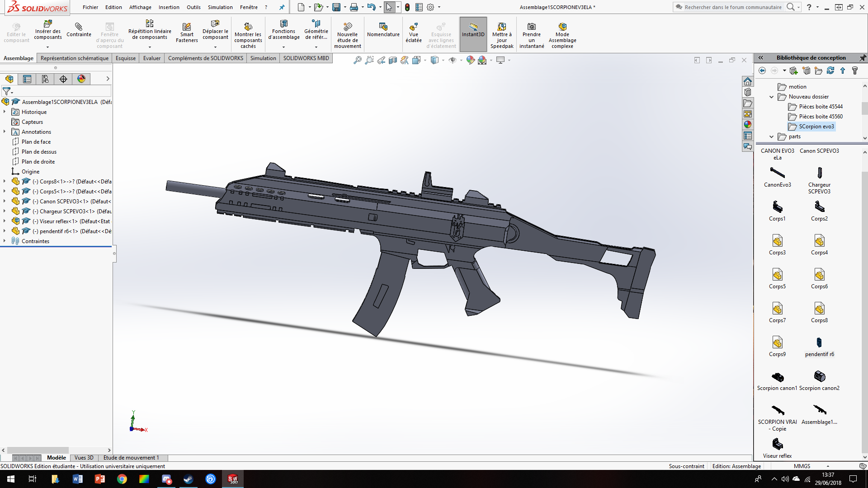Viewport: 868px width, 488px height.
Task: Edit appearance color wheel in view toolbar
Action: 471,60
